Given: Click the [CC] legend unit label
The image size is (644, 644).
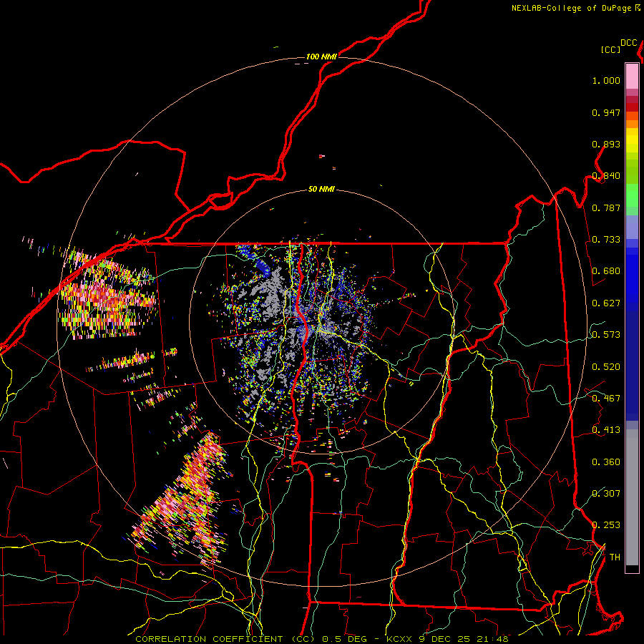Looking at the screenshot, I should 610,49.
